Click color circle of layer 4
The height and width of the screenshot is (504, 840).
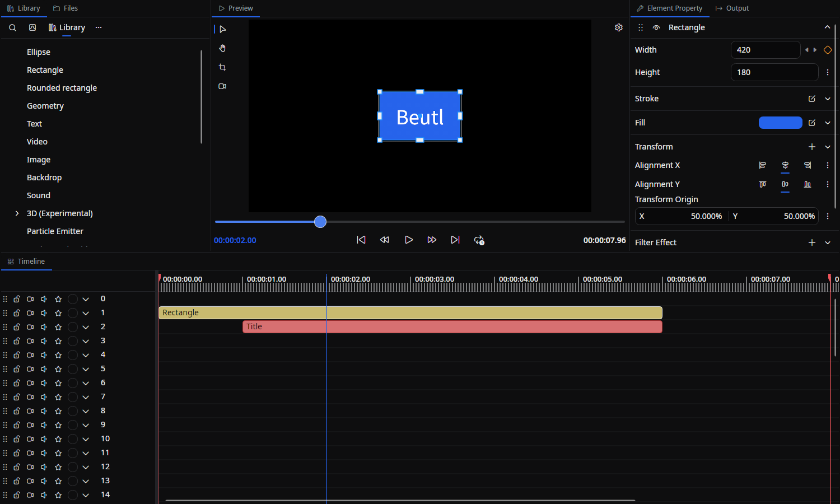coord(73,355)
